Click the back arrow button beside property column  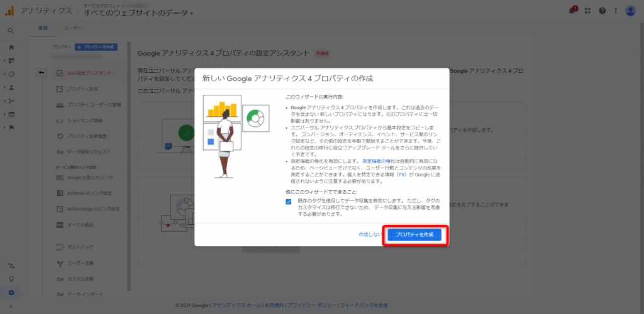[42, 73]
